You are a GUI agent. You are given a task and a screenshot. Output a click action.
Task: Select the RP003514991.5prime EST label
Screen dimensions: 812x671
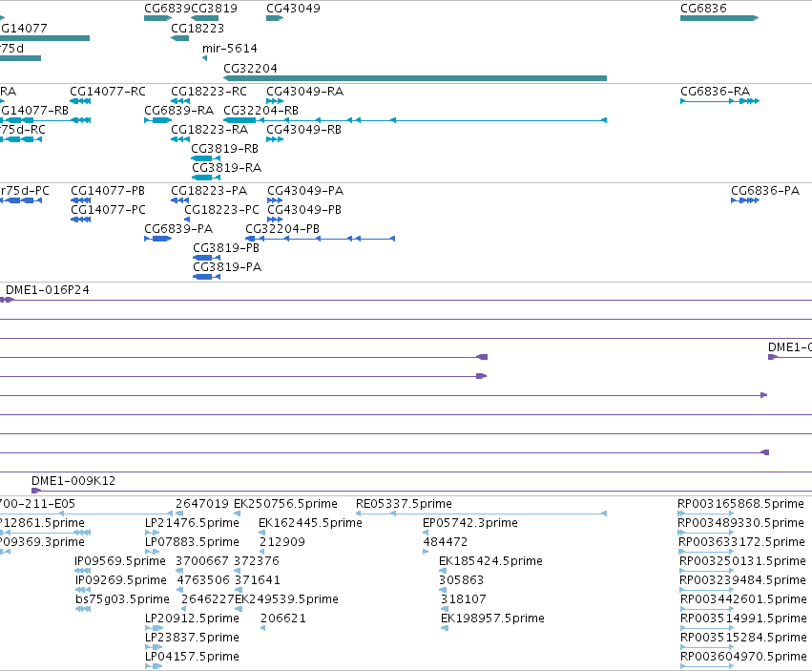tap(743, 619)
